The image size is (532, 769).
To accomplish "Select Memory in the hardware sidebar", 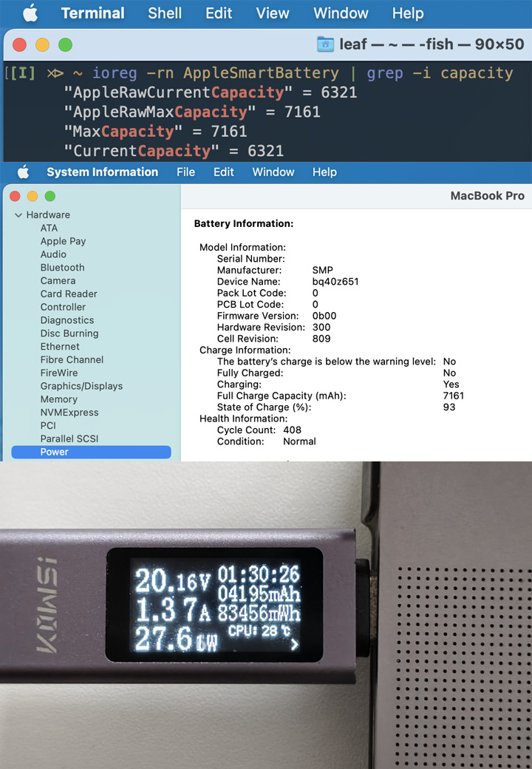I will tap(58, 399).
